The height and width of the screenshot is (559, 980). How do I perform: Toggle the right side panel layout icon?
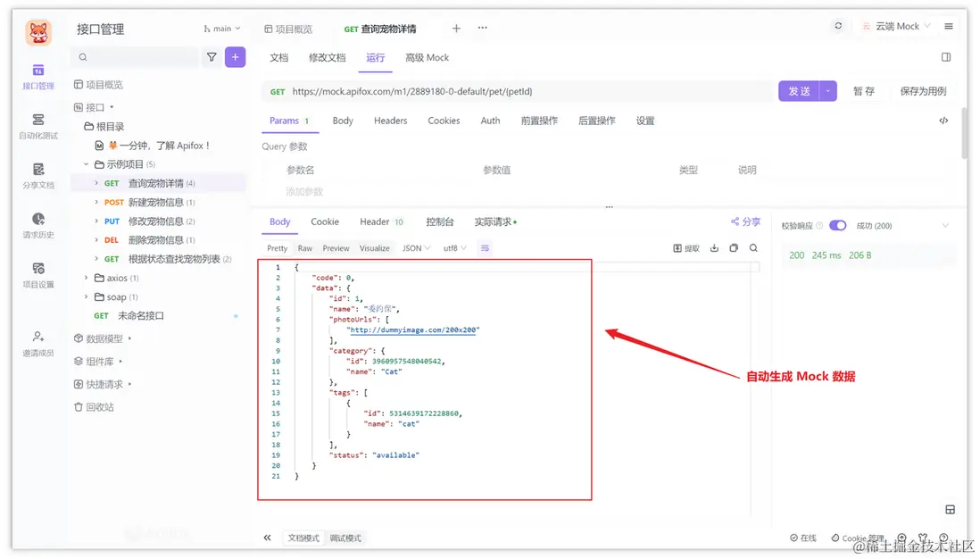[946, 57]
